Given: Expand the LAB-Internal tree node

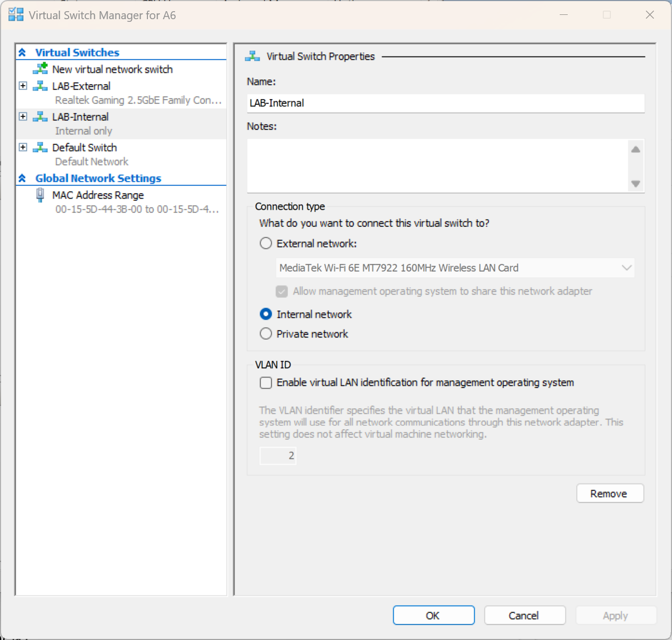Looking at the screenshot, I should [23, 116].
